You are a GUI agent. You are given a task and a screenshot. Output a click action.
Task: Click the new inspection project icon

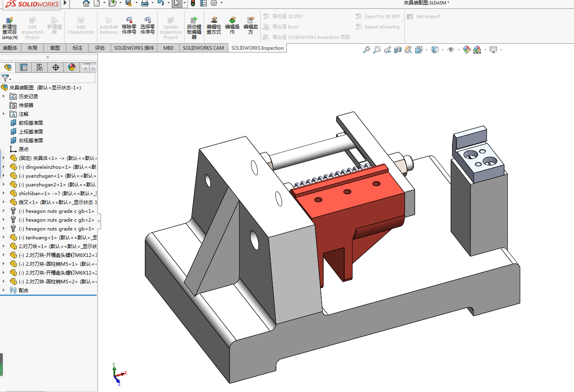pos(10,28)
